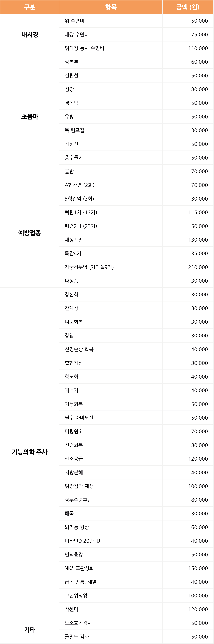Click the 골밀도 검사 item
The width and height of the screenshot is (214, 644).
click(x=77, y=637)
